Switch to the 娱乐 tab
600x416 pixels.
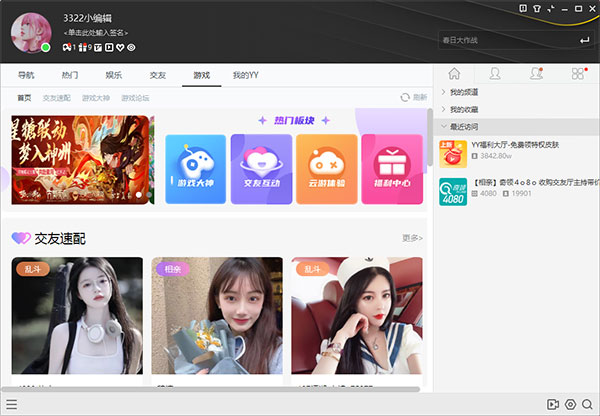click(114, 75)
